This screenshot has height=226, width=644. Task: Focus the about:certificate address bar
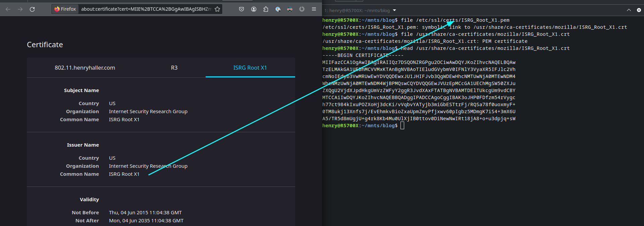point(146,9)
